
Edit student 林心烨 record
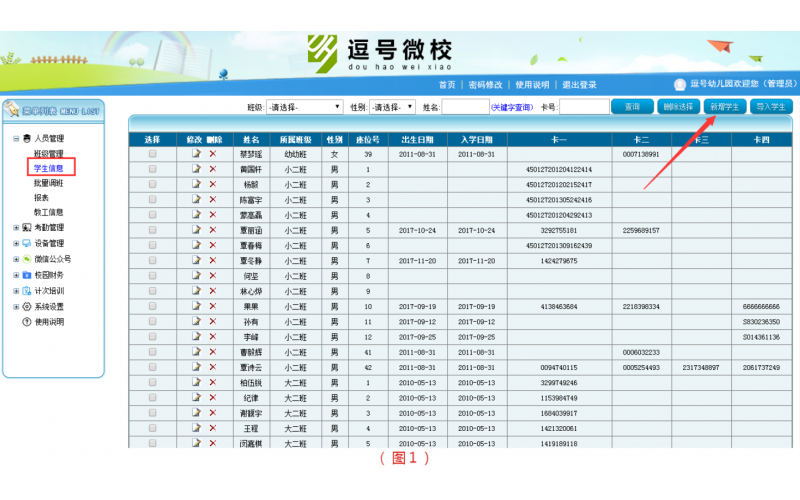click(x=196, y=291)
